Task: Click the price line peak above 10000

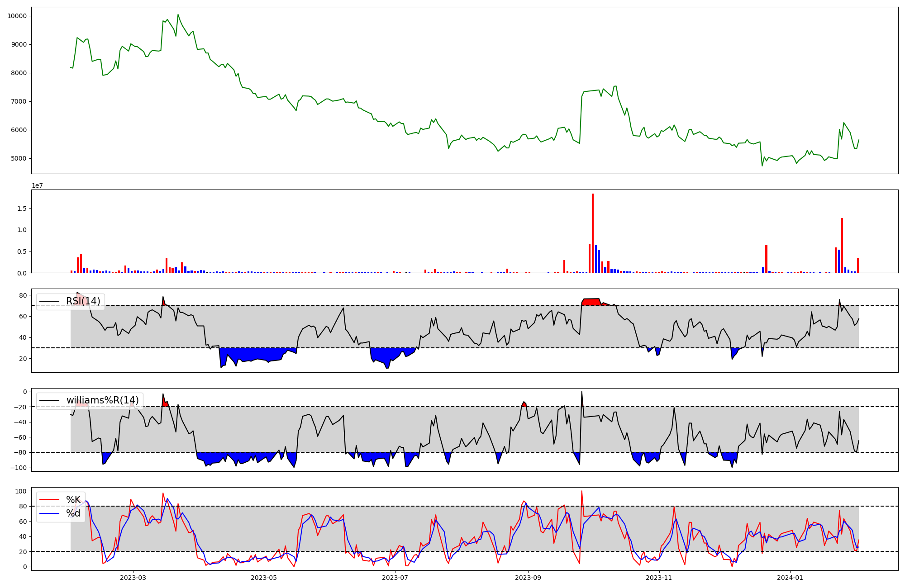Action: tap(178, 14)
